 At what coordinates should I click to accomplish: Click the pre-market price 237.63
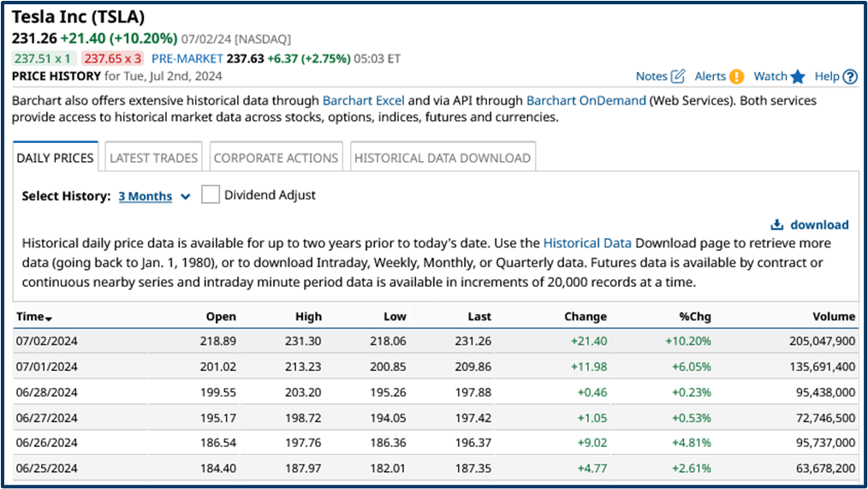click(245, 58)
